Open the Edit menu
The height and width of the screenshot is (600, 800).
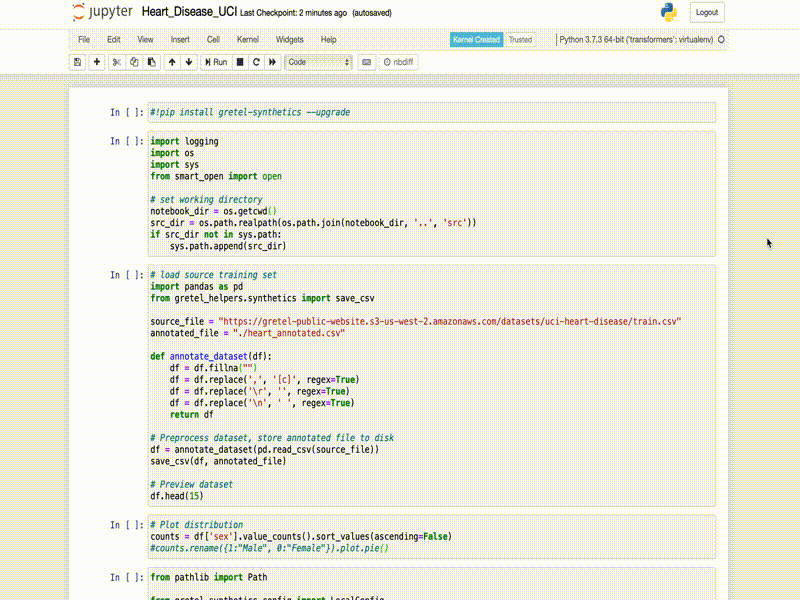[x=114, y=40]
